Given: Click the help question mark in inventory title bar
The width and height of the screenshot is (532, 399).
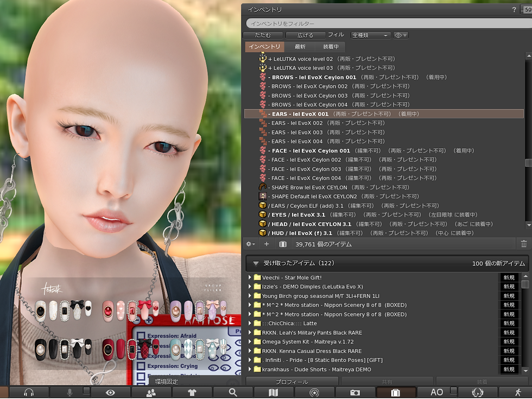Looking at the screenshot, I should (x=514, y=10).
